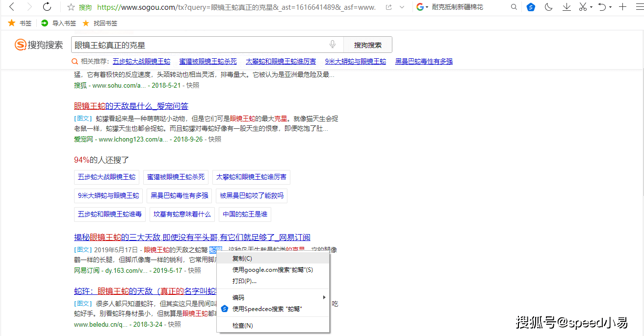Click the scissors screenshot tool icon
Screen dimensions: 644x336
pos(583,7)
